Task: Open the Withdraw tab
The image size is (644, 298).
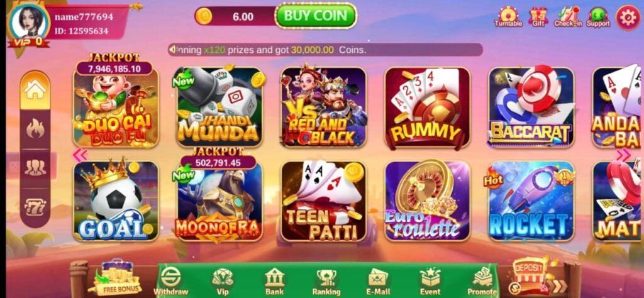Action: pyautogui.click(x=171, y=281)
